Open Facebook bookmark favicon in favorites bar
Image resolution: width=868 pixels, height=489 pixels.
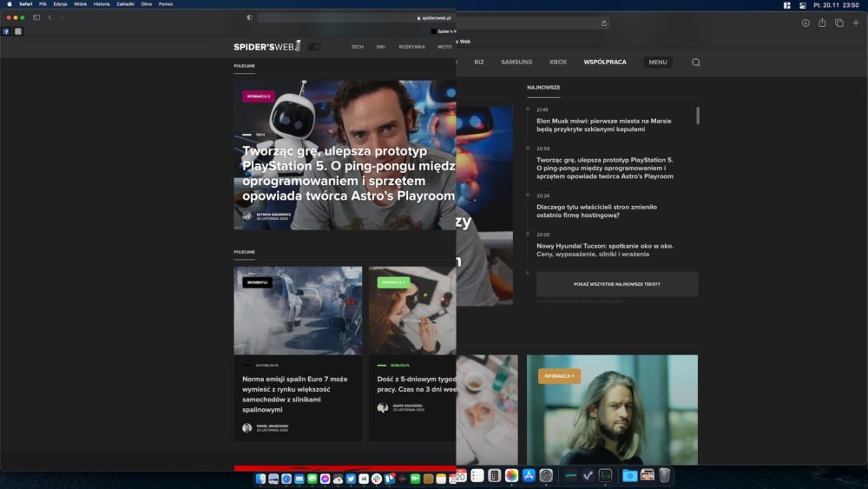pos(6,31)
